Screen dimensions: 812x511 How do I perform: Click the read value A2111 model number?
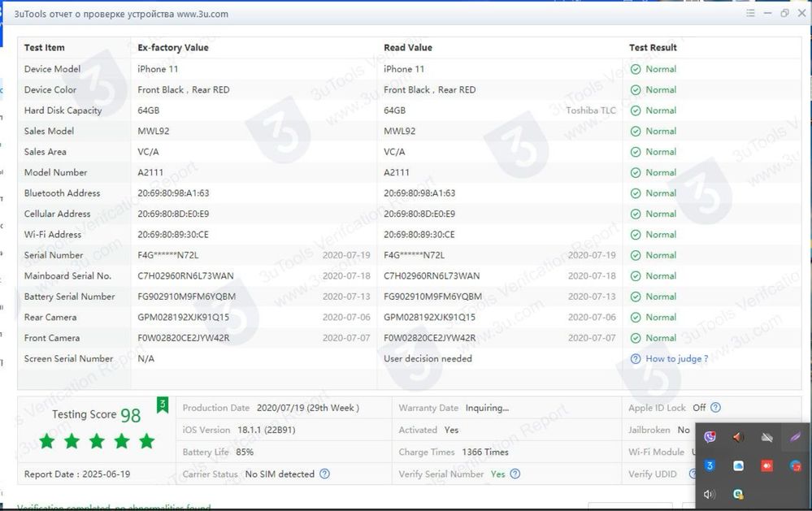point(397,172)
